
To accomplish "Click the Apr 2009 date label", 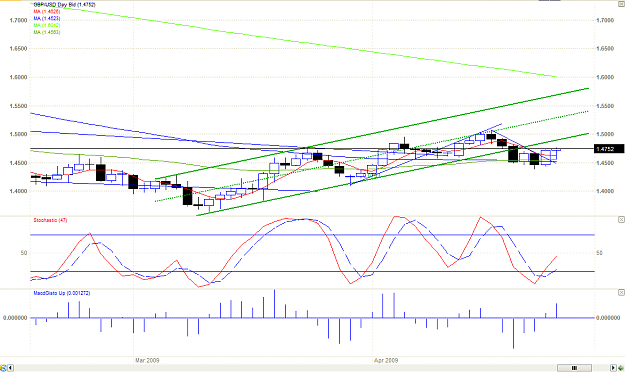I will pyautogui.click(x=386, y=360).
